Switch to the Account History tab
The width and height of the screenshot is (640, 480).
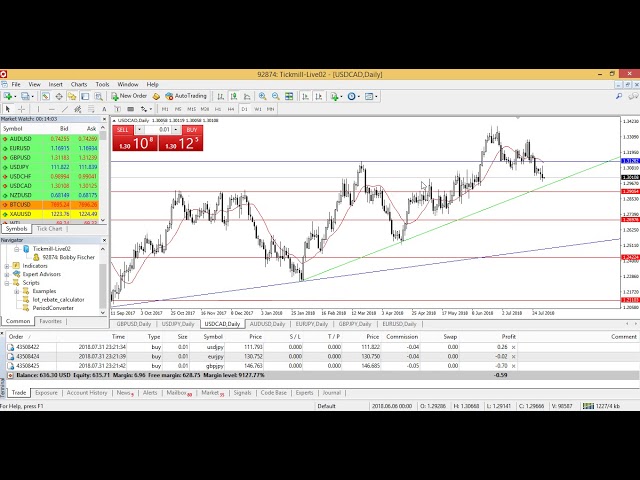tap(86, 393)
